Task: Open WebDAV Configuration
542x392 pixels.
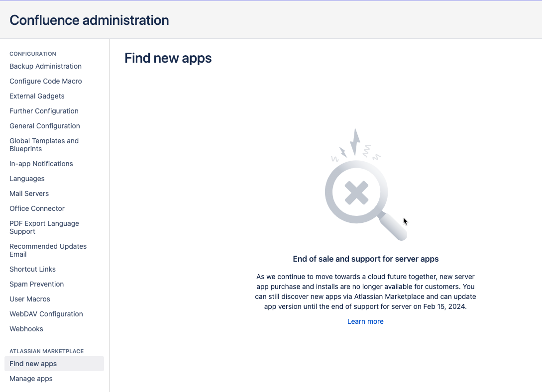Action: (x=46, y=314)
